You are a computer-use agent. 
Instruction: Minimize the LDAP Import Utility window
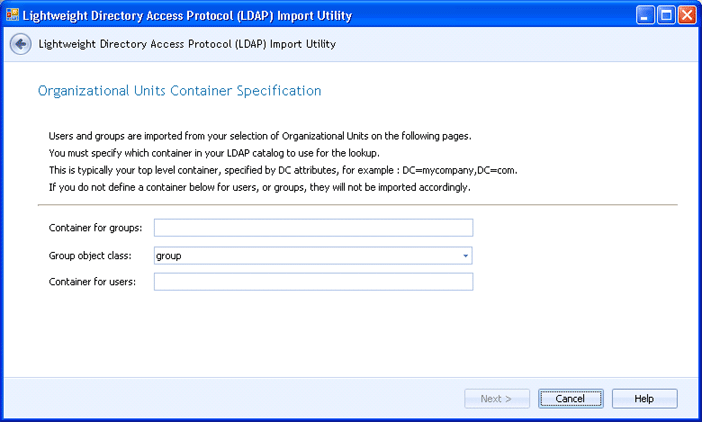645,16
